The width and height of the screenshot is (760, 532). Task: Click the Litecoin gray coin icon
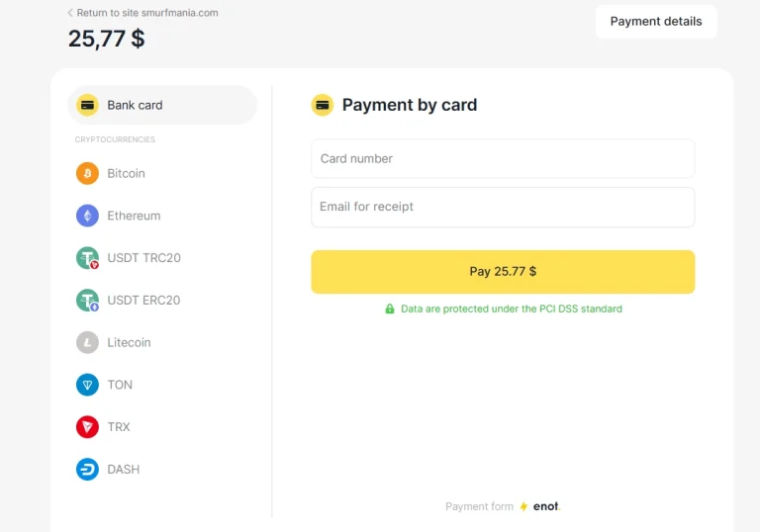(87, 342)
